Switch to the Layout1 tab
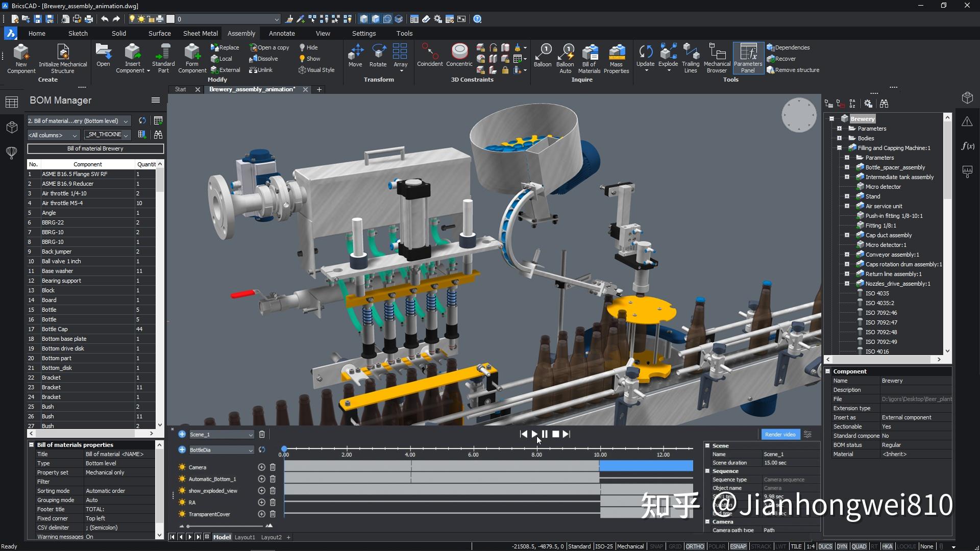Image resolution: width=980 pixels, height=551 pixels. pos(244,537)
